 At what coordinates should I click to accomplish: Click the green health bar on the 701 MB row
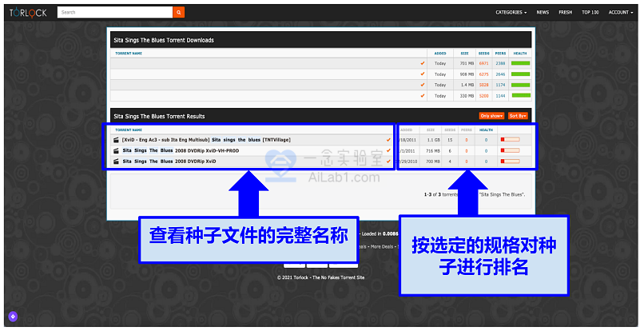point(520,63)
